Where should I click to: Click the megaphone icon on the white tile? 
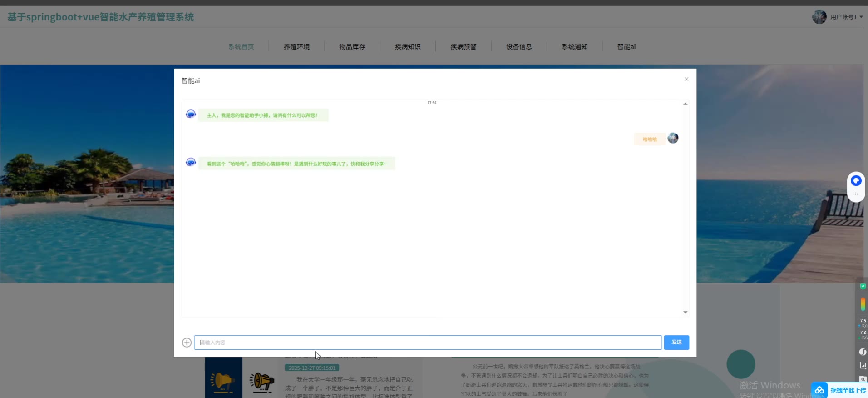(x=262, y=382)
